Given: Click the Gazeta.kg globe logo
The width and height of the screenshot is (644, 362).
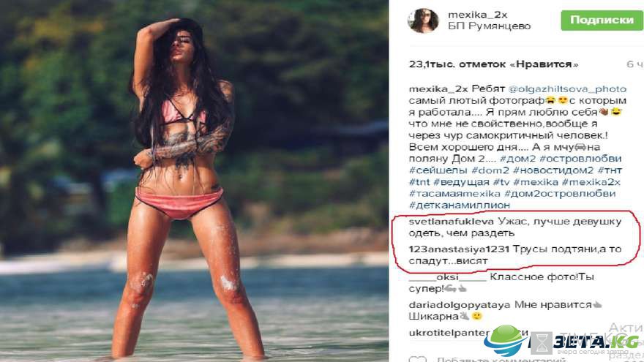Looking at the screenshot, I should [506, 340].
